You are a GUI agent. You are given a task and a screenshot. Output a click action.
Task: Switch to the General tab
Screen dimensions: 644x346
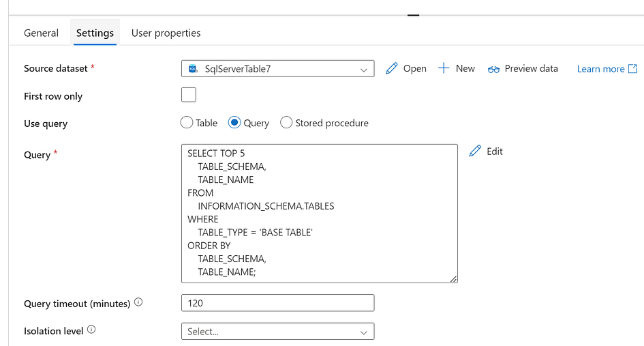41,33
